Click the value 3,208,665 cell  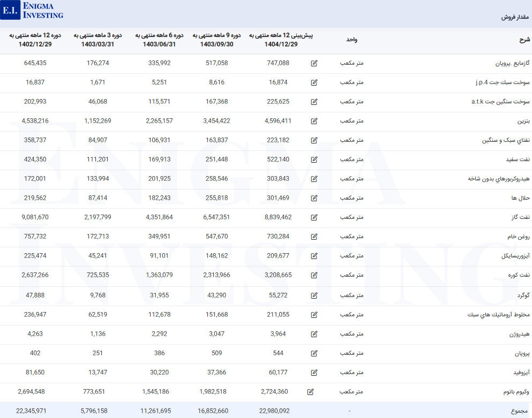point(278,275)
